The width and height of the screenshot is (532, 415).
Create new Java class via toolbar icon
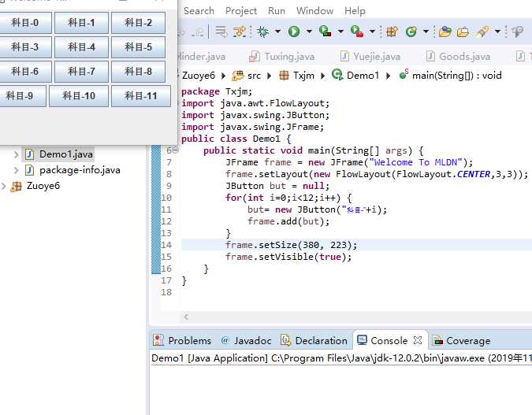pyautogui.click(x=411, y=31)
